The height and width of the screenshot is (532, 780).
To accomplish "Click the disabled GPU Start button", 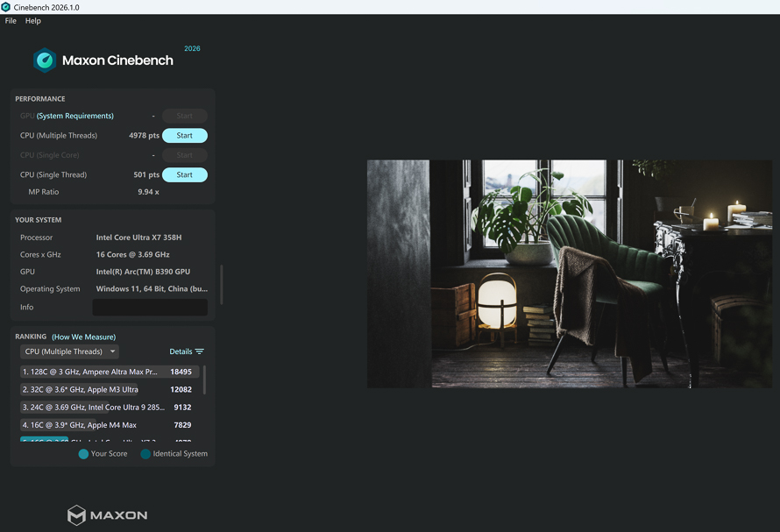I will [x=185, y=116].
